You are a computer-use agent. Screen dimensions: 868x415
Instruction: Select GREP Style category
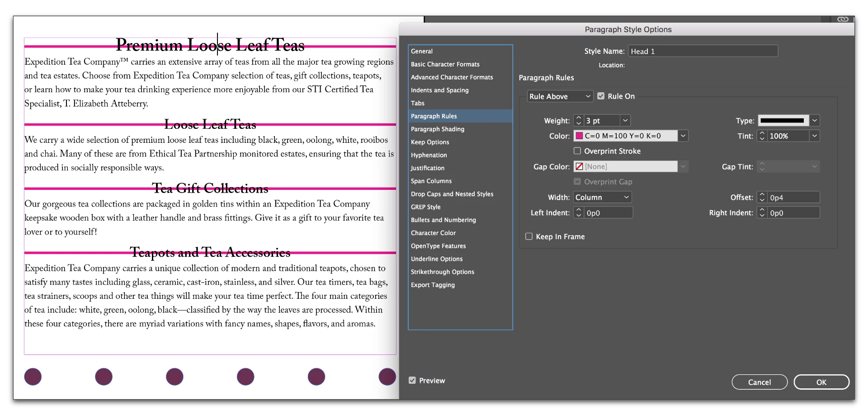pyautogui.click(x=460, y=207)
